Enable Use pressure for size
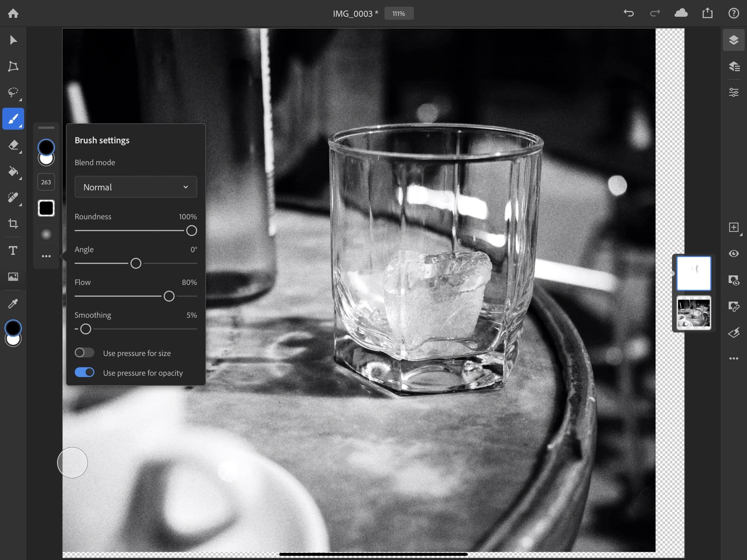747x560 pixels. (x=84, y=352)
